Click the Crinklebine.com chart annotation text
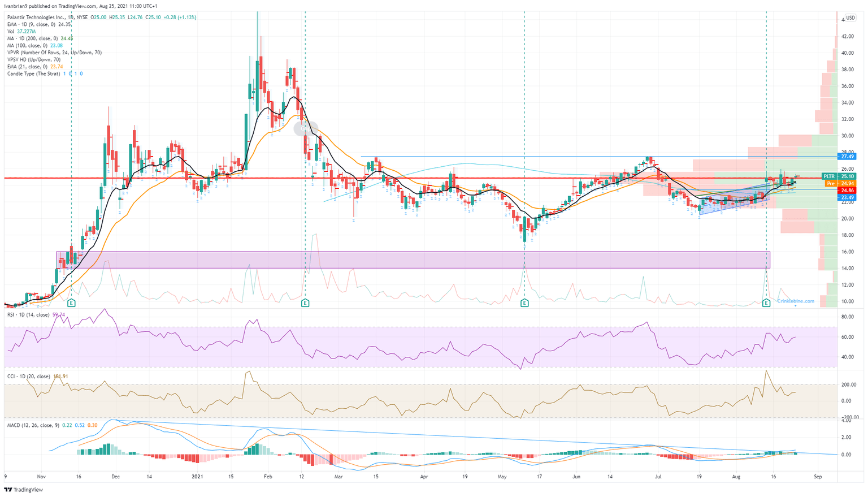Viewport: 868px width, 497px height. pyautogui.click(x=796, y=301)
